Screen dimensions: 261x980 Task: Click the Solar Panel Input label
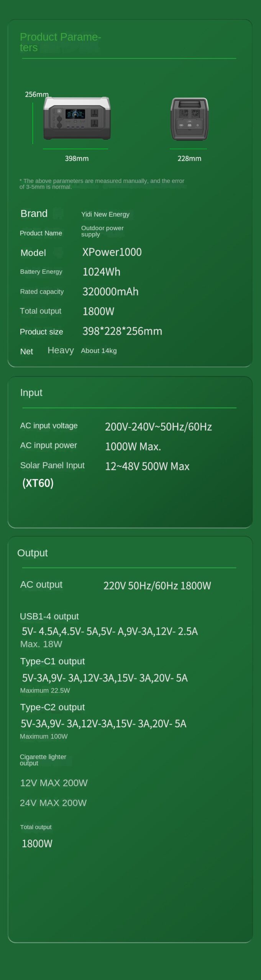[52, 465]
